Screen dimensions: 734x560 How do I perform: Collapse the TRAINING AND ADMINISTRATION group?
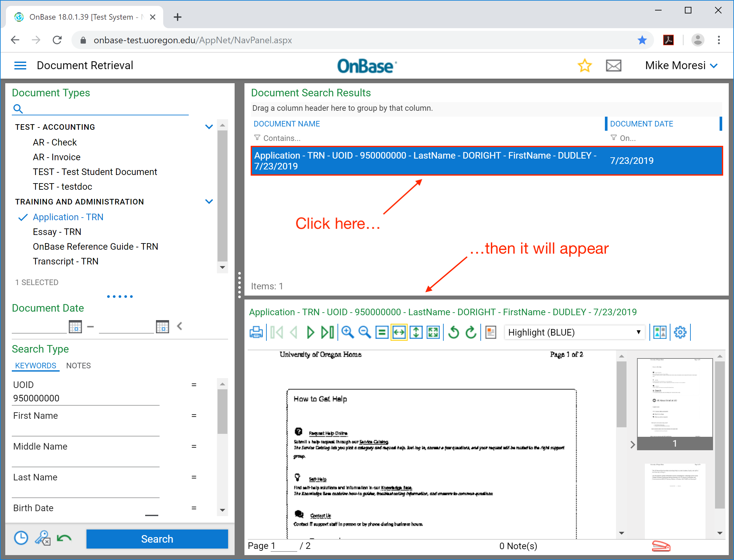(209, 201)
